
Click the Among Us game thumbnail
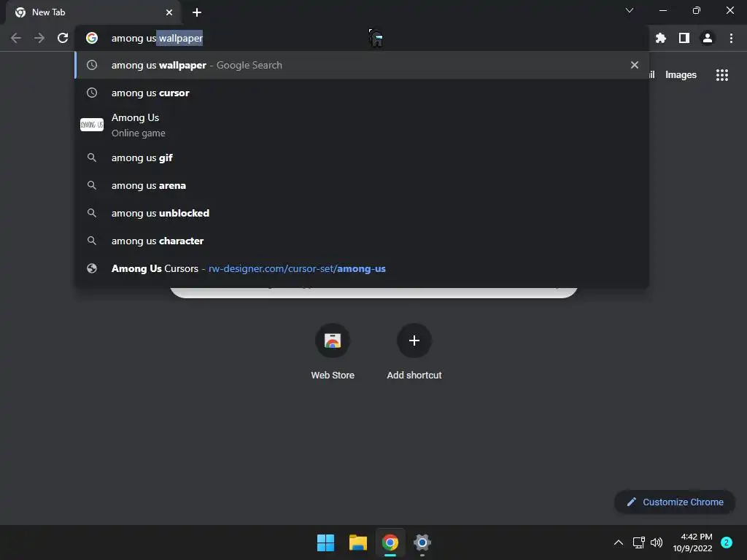92,125
